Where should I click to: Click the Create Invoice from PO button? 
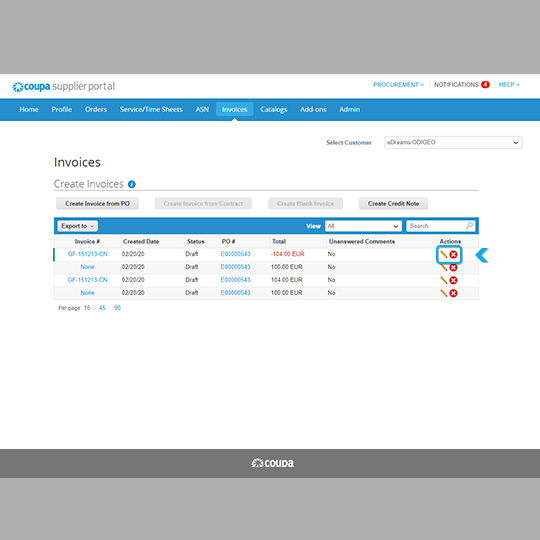97,204
